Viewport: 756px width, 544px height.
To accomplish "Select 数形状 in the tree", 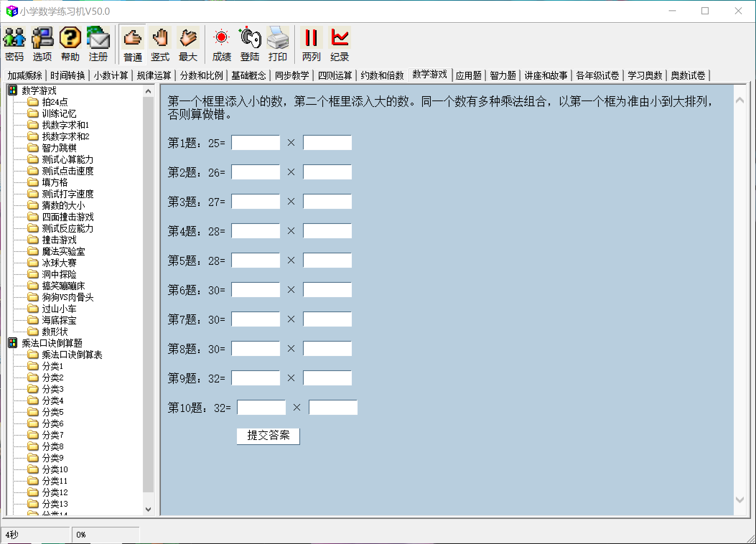I will click(55, 332).
